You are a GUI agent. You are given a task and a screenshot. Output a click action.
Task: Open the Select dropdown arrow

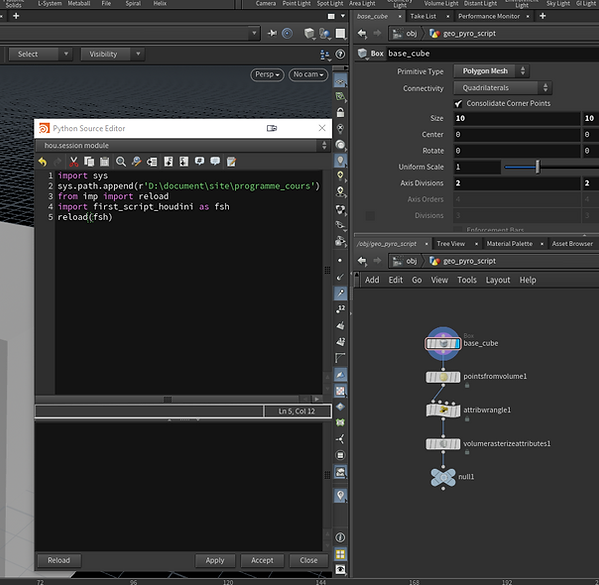66,54
